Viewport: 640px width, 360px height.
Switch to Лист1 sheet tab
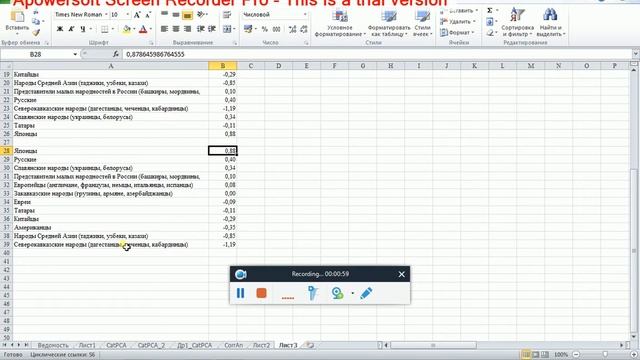coord(87,345)
